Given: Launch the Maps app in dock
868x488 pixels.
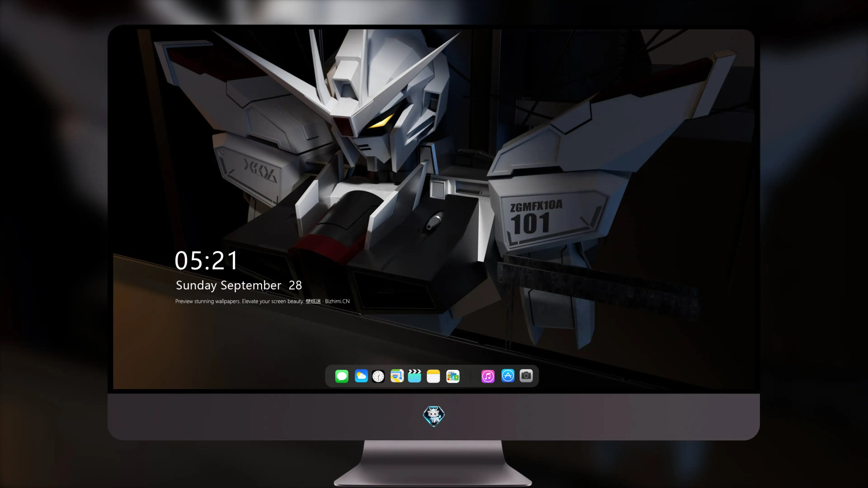Looking at the screenshot, I should (397, 376).
